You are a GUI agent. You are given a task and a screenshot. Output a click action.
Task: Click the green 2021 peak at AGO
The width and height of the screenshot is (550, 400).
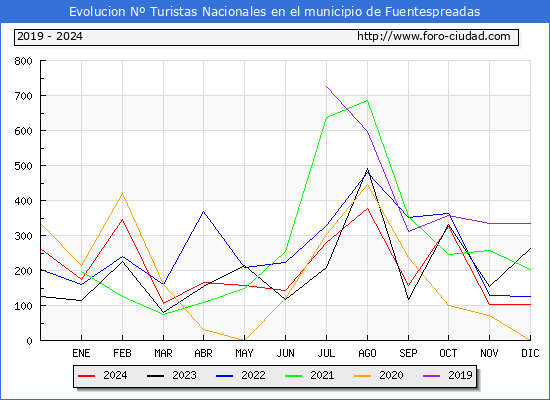(x=367, y=101)
